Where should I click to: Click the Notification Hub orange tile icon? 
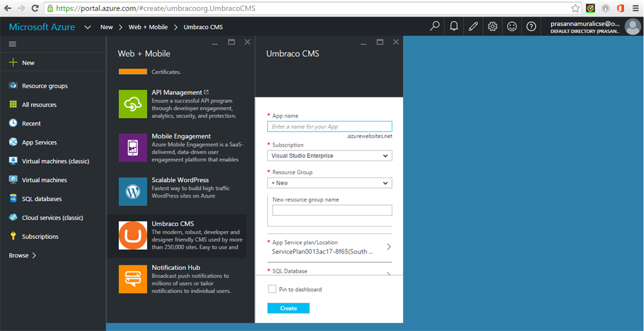133,279
